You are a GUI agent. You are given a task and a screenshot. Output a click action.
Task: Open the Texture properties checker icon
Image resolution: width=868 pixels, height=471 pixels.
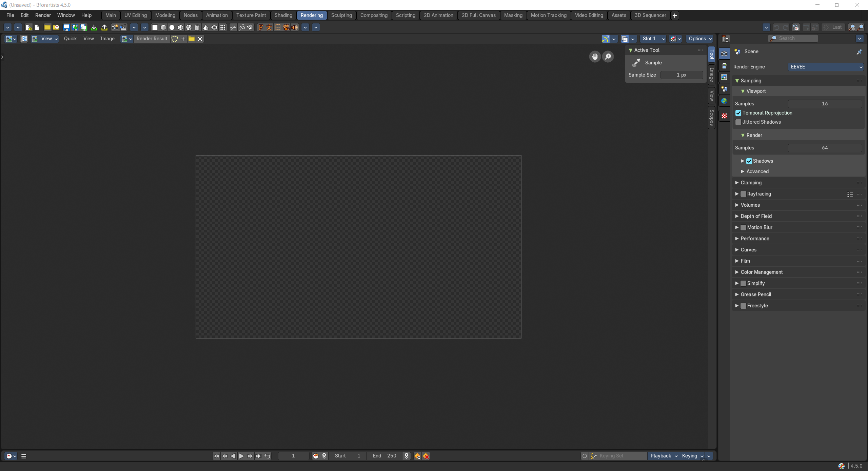724,116
